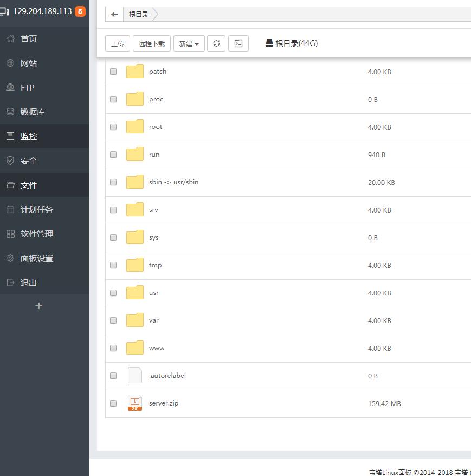Click the 上传 button

coord(118,43)
